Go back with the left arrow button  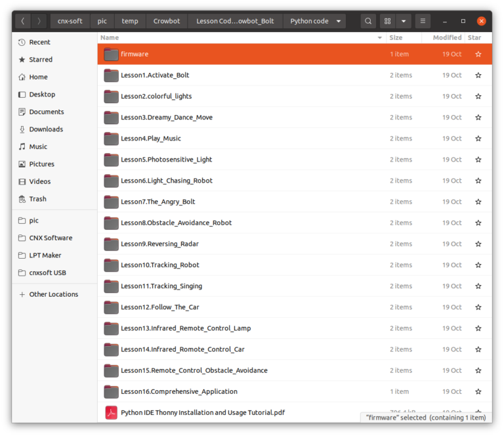23,21
